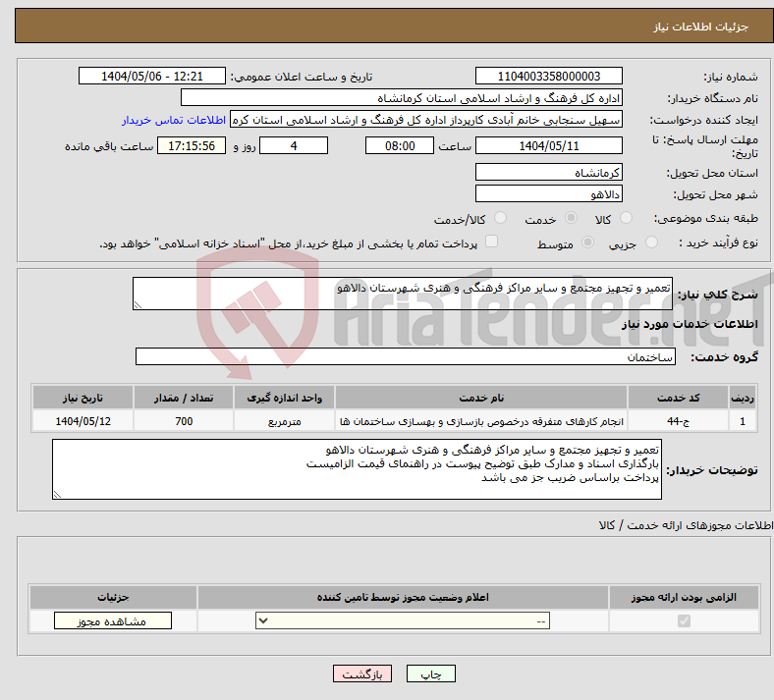The image size is (774, 700).
Task: Click the ایجاد کننده درخواست field
Action: [426, 120]
